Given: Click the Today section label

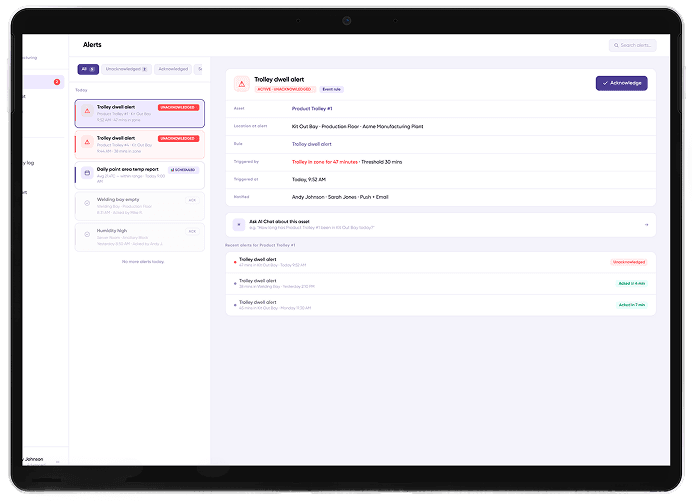Looking at the screenshot, I should (81, 90).
